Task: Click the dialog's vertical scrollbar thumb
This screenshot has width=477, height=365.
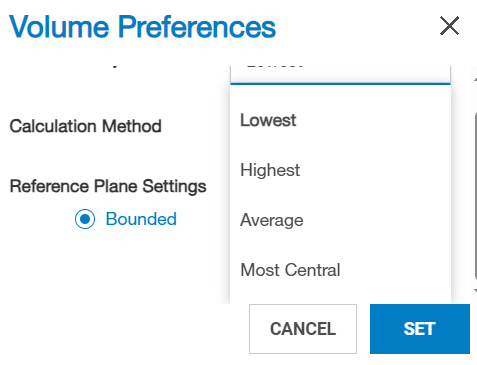Action: 476,196
